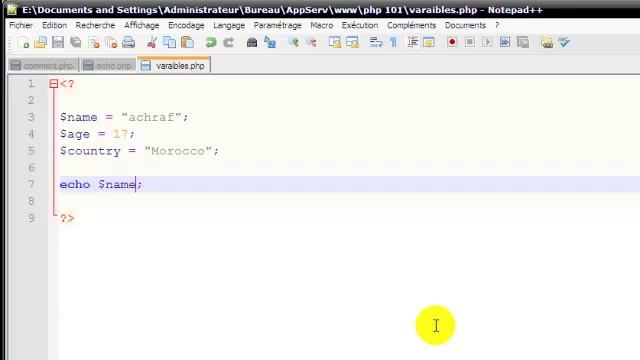Screen dimensions: 640x360
Task: Open Find using the binoculars icon
Action: pos(252,42)
